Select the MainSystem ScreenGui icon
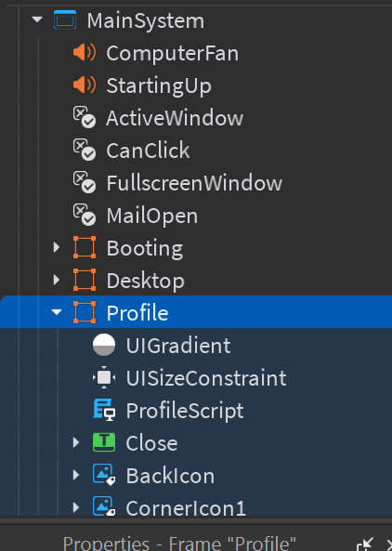392x551 pixels. tap(65, 20)
